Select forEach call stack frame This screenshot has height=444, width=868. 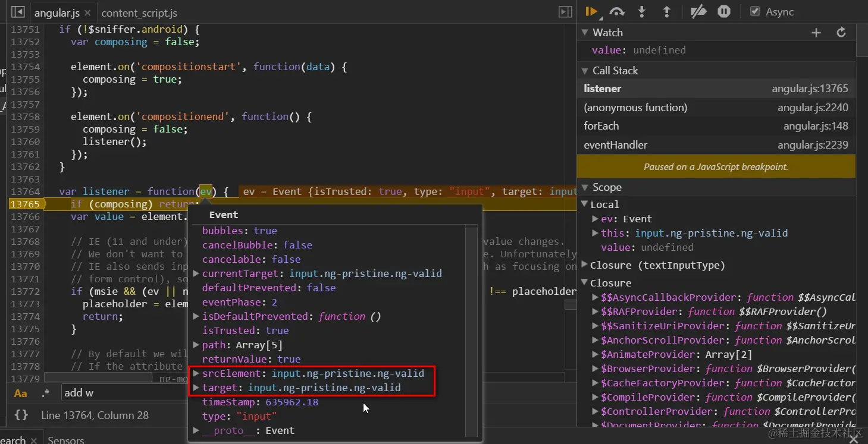click(716, 126)
